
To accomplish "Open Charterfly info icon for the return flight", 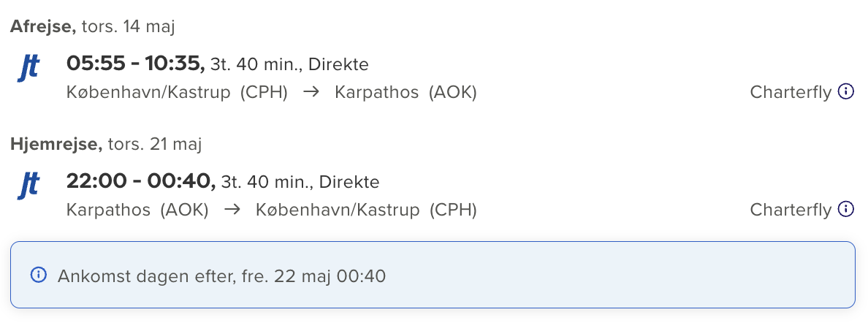I will (845, 210).
